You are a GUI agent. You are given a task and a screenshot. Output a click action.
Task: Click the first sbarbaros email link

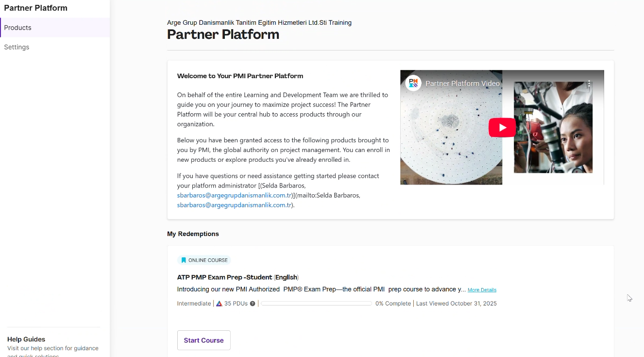pos(234,195)
